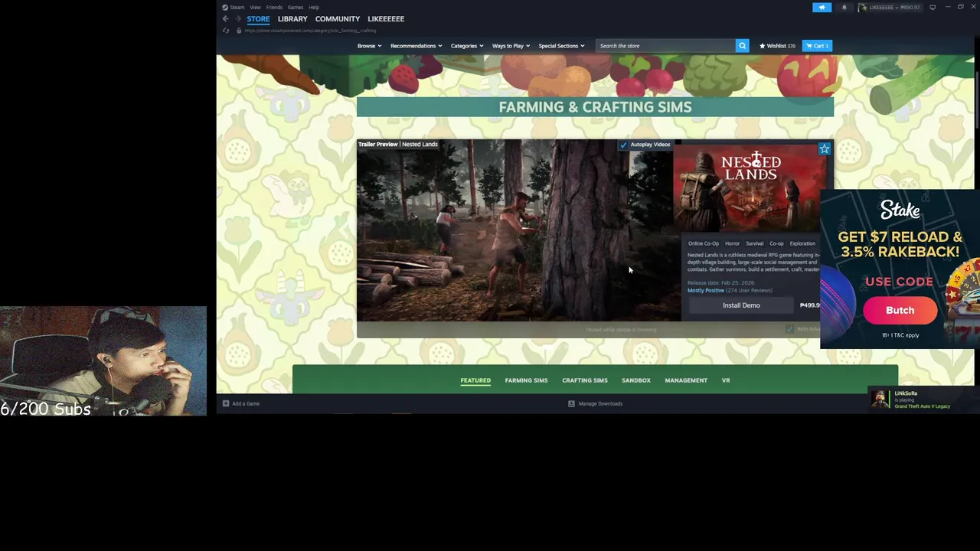The height and width of the screenshot is (551, 980).
Task: Open the Help menu
Action: (x=314, y=7)
